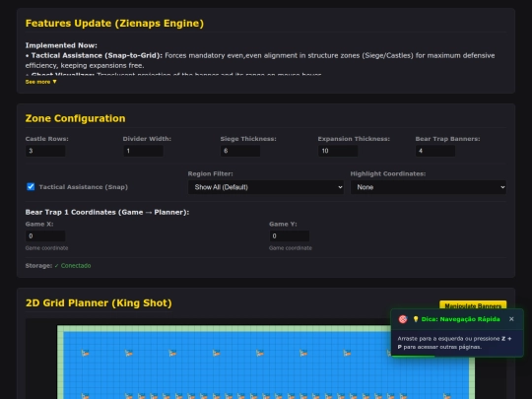Click the 'Tactical Assistance (Snap-to-Grid):' bold text
The width and height of the screenshot is (532, 399).
click(x=97, y=55)
